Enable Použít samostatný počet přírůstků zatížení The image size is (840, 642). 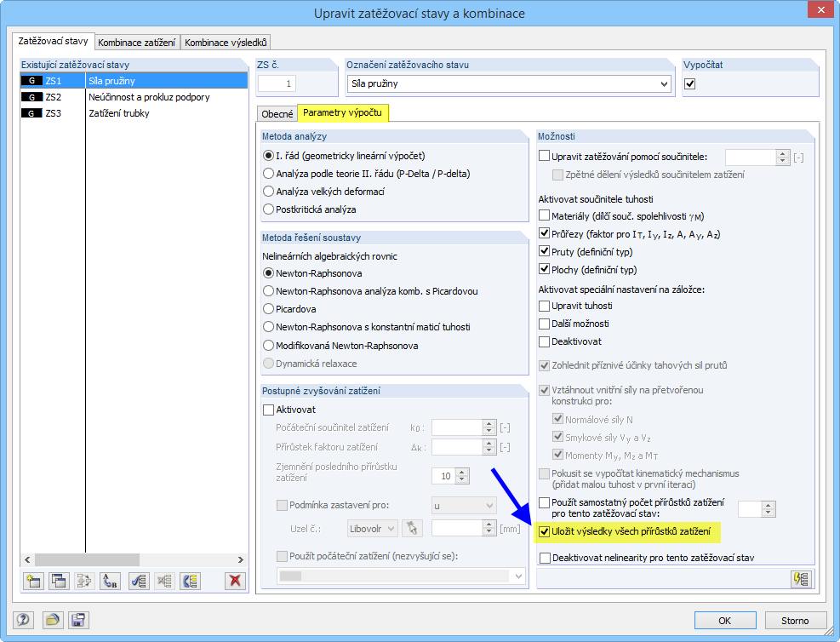click(x=545, y=502)
